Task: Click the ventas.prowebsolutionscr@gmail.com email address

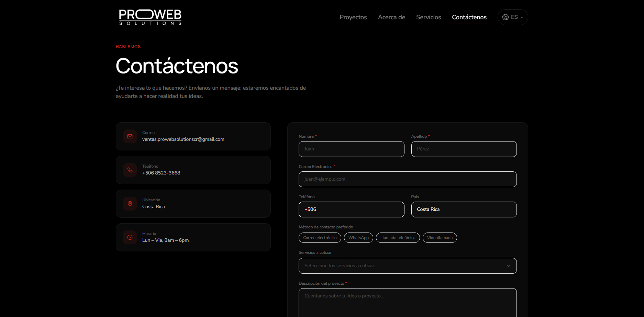Action: [183, 139]
